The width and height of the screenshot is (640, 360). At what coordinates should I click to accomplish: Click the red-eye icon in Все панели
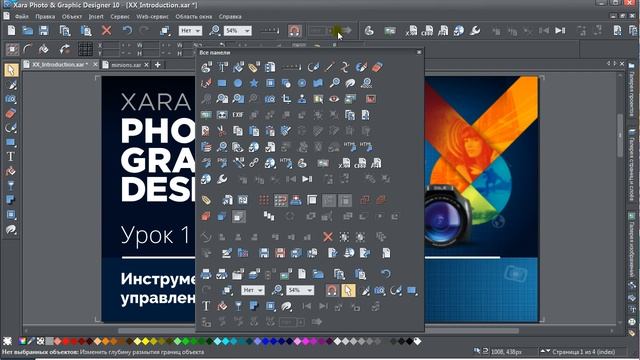334,99
